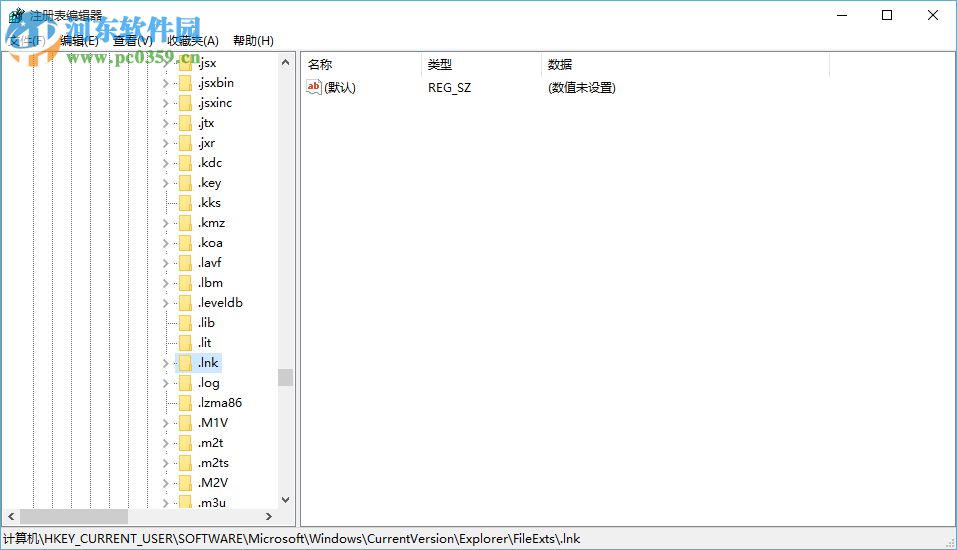The height and width of the screenshot is (550, 957).
Task: Click the folder icon of .koa key
Action: point(186,243)
